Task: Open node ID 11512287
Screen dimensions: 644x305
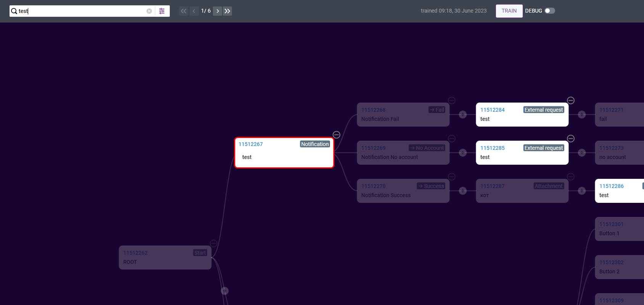Action: pyautogui.click(x=493, y=186)
